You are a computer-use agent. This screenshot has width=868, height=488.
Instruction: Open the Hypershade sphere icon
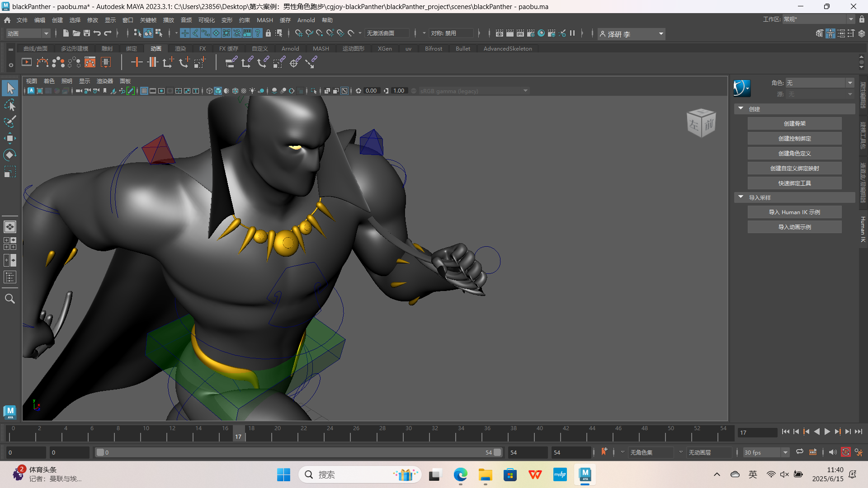(541, 33)
